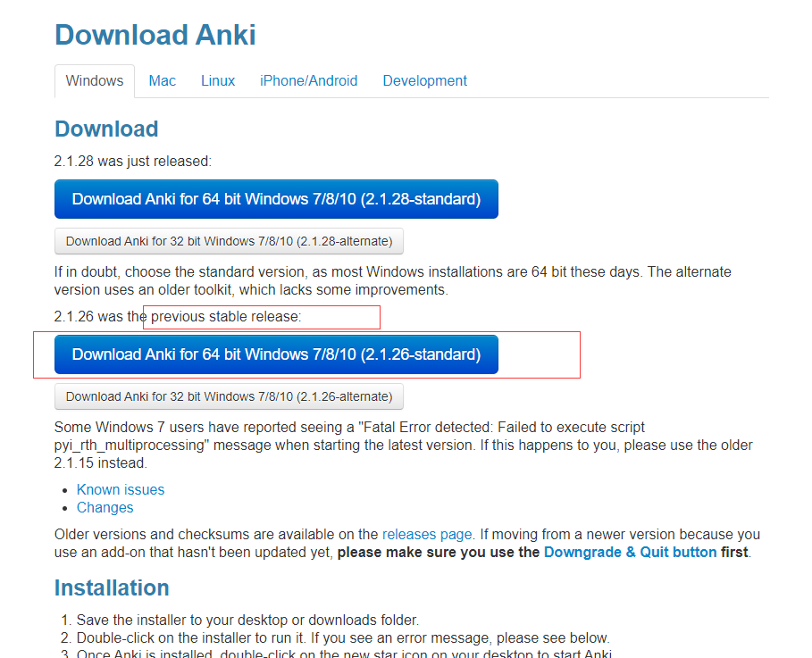Download Anki 32 bit 2.1.26-alternate
812x658 pixels.
click(229, 396)
